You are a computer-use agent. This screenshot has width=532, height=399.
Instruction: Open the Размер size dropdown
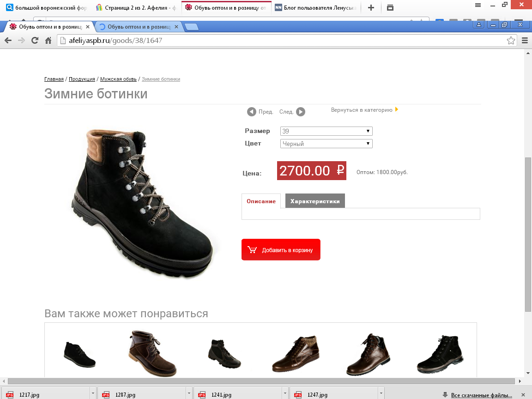tap(326, 131)
